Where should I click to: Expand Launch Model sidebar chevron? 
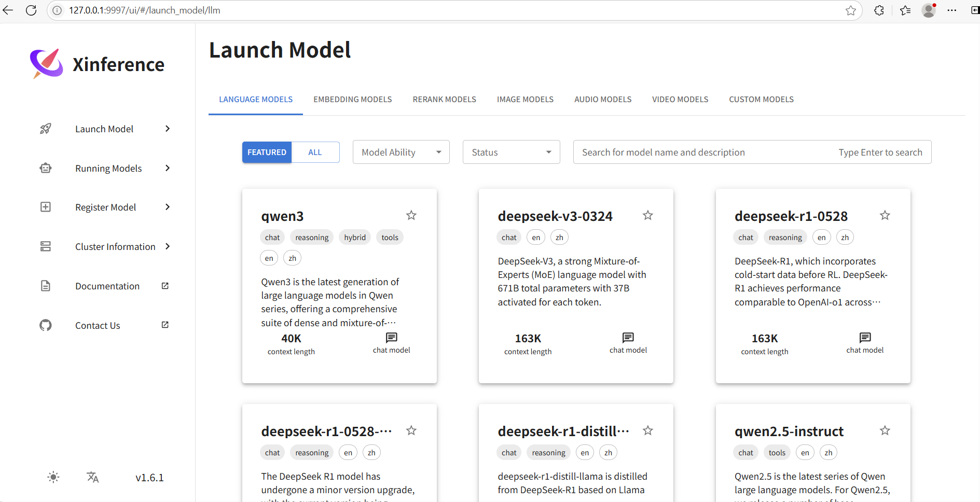[x=168, y=129]
